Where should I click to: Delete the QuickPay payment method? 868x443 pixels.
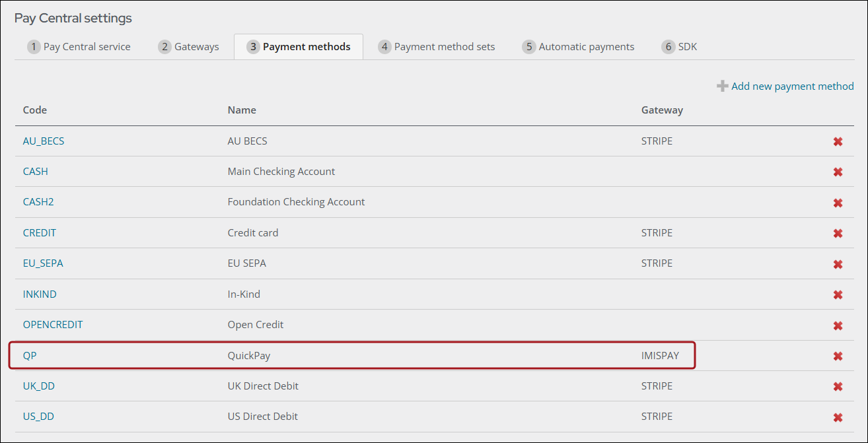838,356
